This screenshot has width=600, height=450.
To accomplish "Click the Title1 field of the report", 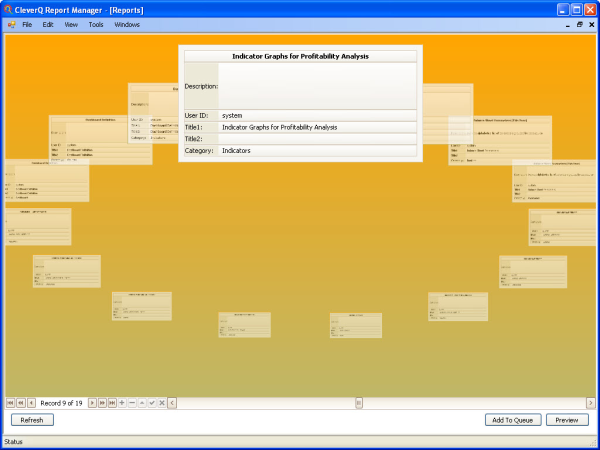I will (x=317, y=128).
